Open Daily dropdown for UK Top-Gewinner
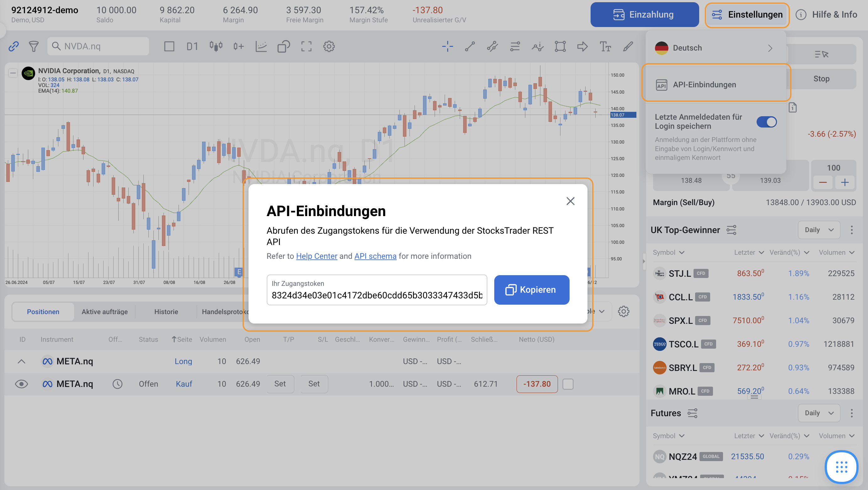This screenshot has height=490, width=868. coord(819,230)
